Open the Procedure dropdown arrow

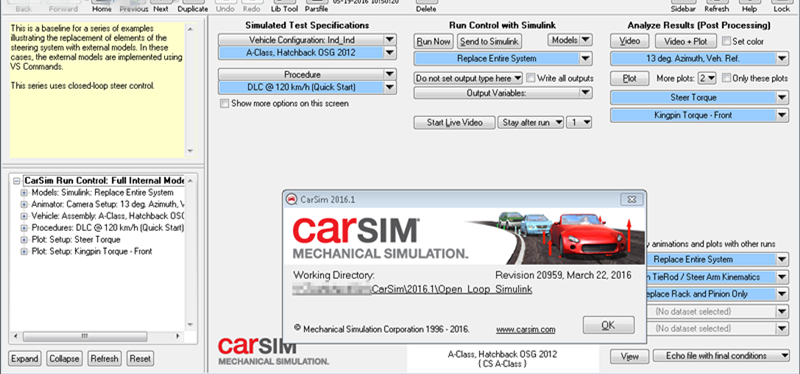click(390, 74)
